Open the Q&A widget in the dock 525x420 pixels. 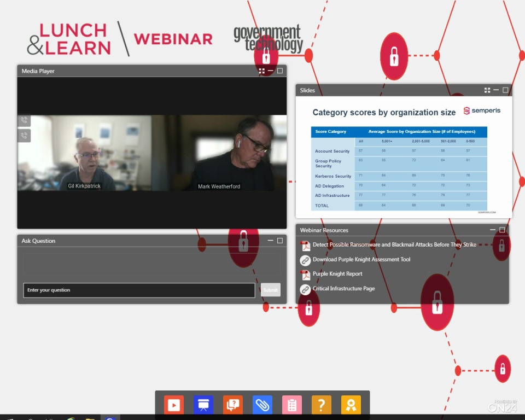233,405
